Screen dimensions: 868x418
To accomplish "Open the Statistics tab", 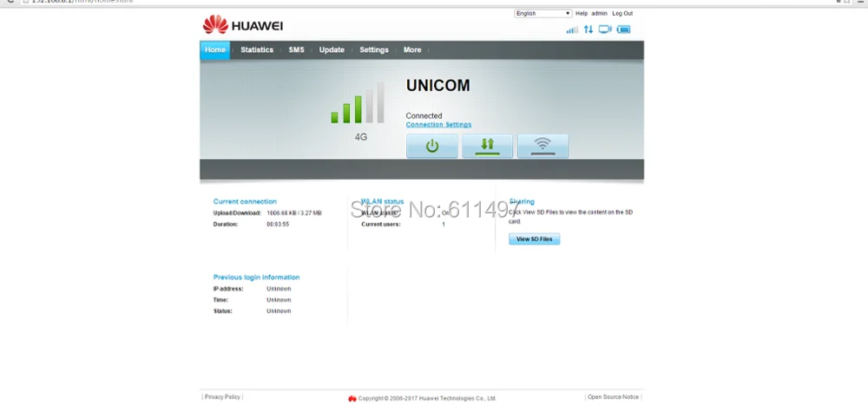I will 257,49.
